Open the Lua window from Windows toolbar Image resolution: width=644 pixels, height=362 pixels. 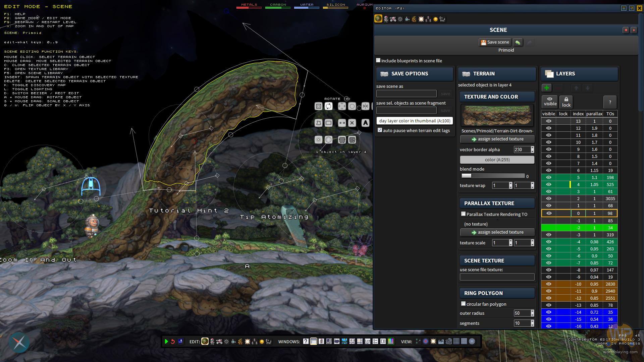point(368,342)
